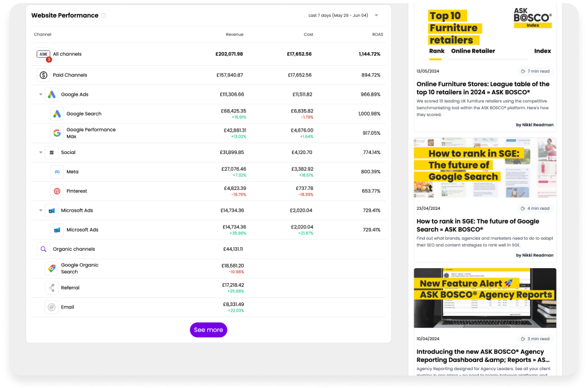The width and height of the screenshot is (588, 388).
Task: Open How to rank in SGE article title
Action: [478, 225]
